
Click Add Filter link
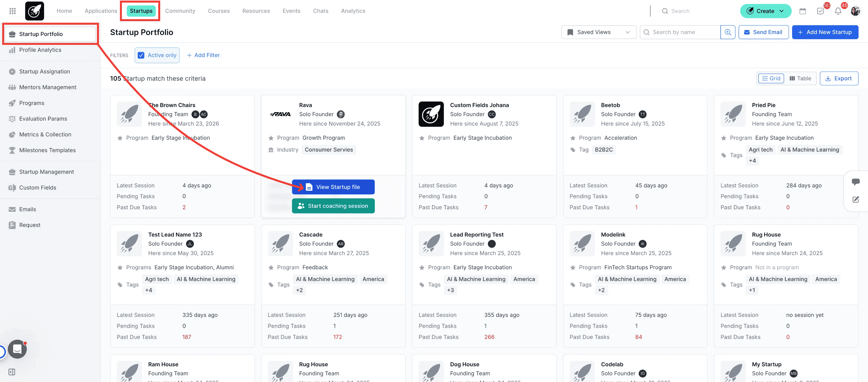(x=203, y=55)
